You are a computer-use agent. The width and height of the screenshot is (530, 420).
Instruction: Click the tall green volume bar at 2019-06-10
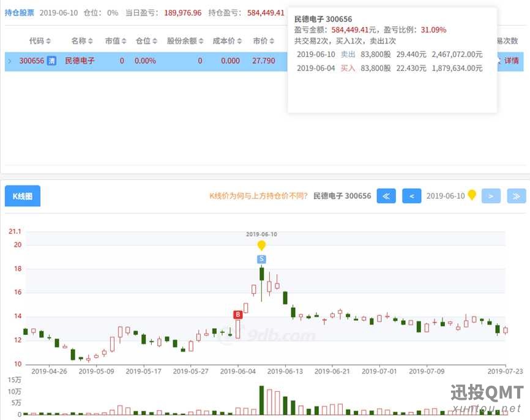pyautogui.click(x=261, y=400)
